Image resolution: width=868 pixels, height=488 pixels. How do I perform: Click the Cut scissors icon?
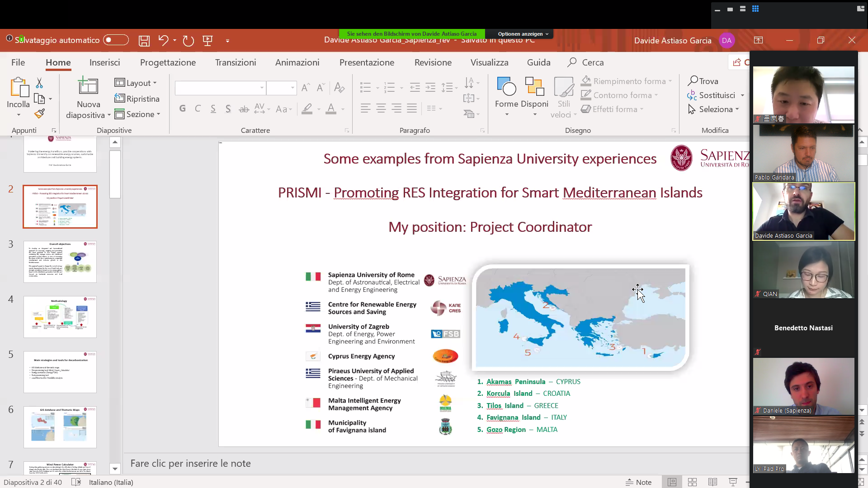(x=39, y=83)
